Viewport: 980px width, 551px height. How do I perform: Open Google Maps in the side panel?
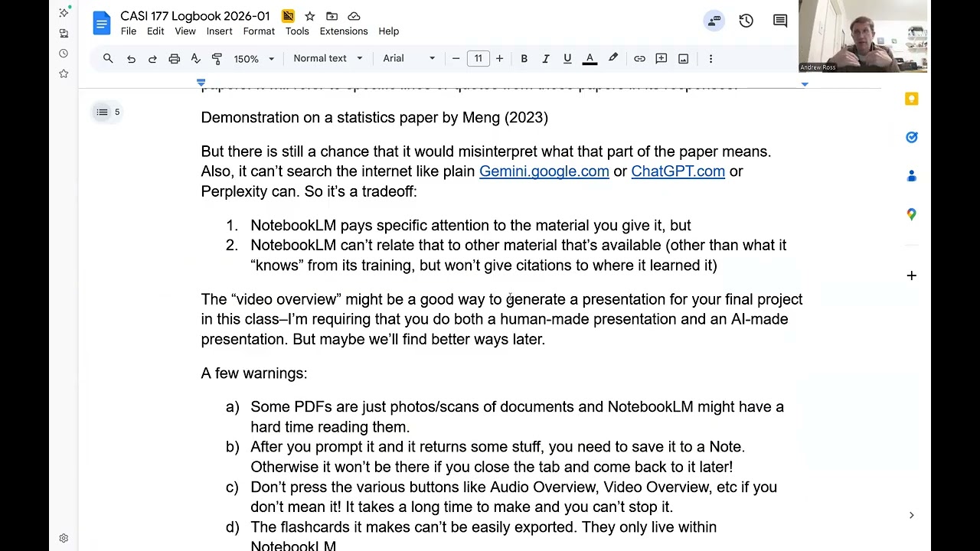click(911, 214)
